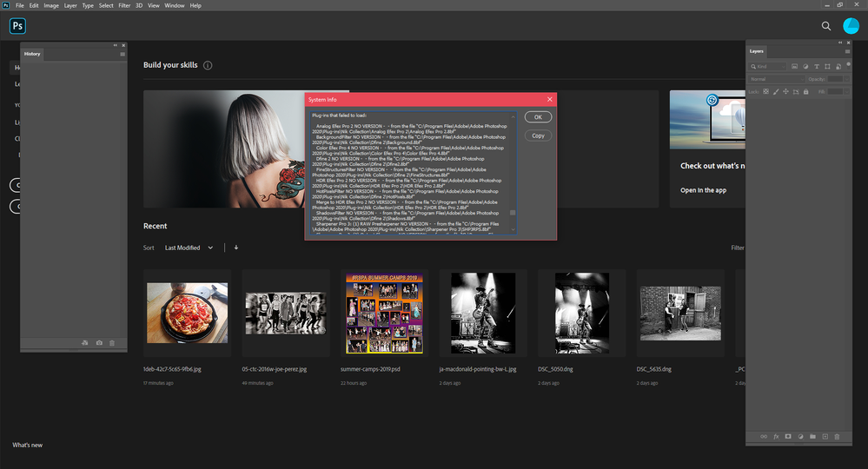Select the Layers panel tab
Image resolution: width=868 pixels, height=469 pixels.
[x=756, y=51]
